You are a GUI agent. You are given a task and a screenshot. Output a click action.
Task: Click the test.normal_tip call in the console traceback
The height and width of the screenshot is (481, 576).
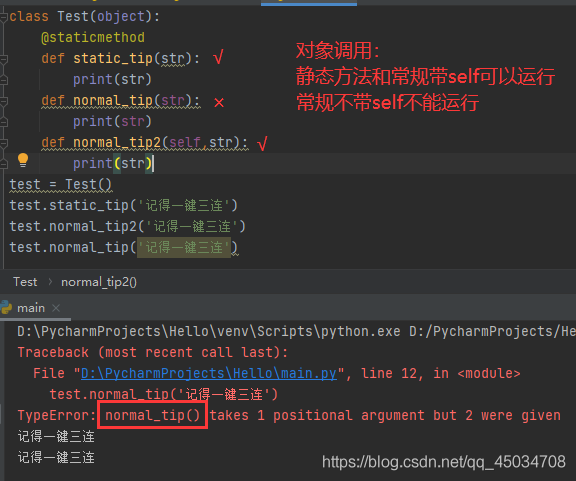[164, 394]
